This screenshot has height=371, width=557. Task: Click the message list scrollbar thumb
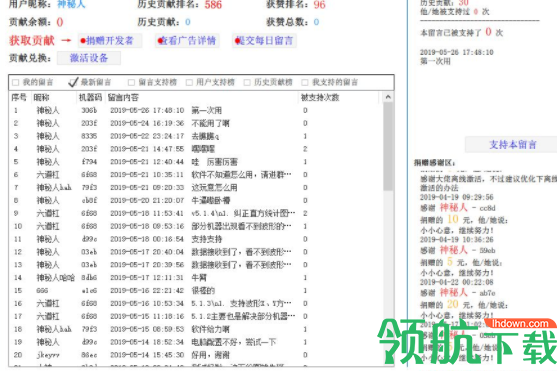388,146
